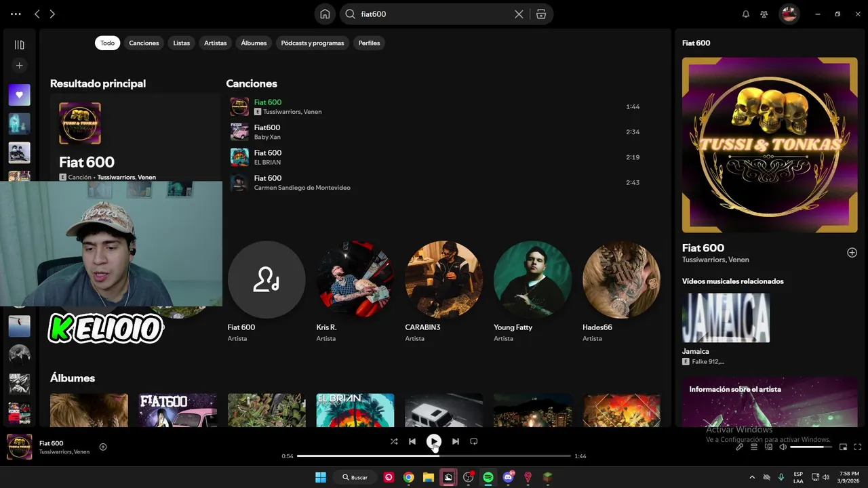Click Tussiwarriors, Venen in now playing bar

(x=64, y=452)
